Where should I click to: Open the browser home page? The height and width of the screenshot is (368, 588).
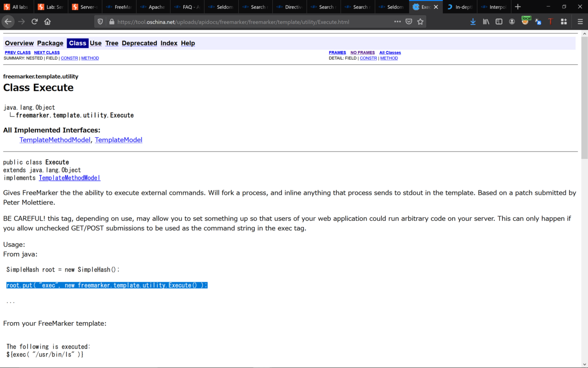tap(48, 22)
